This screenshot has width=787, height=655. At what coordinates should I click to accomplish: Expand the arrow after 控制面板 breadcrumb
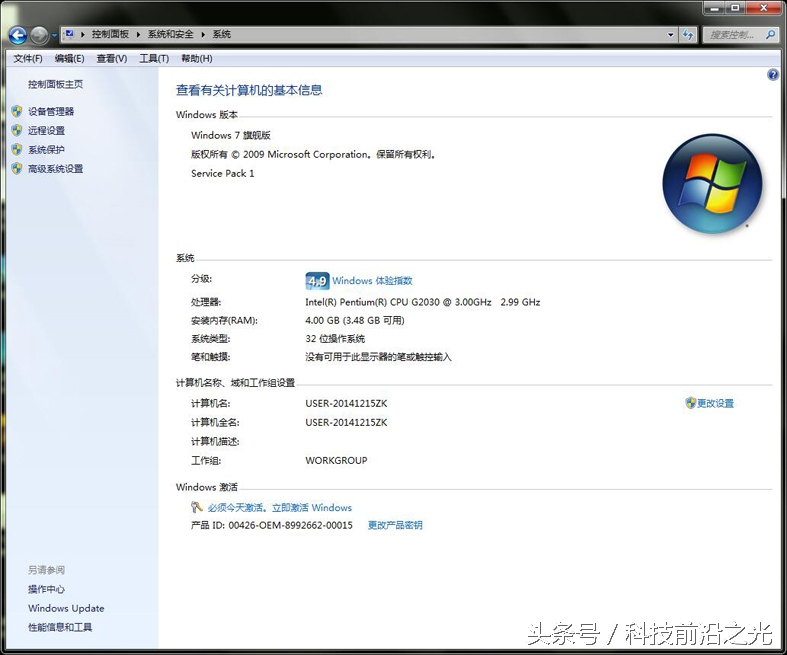pyautogui.click(x=138, y=35)
